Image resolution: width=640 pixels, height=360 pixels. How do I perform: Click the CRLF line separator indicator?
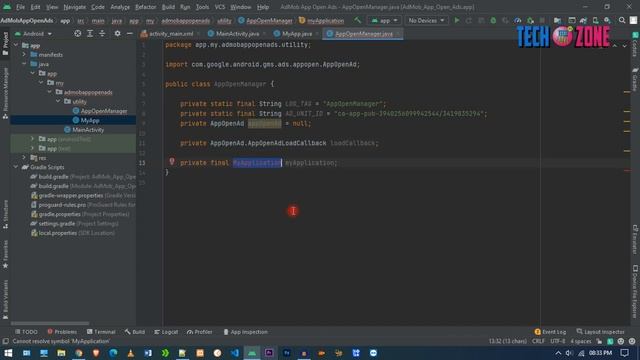[538, 341]
